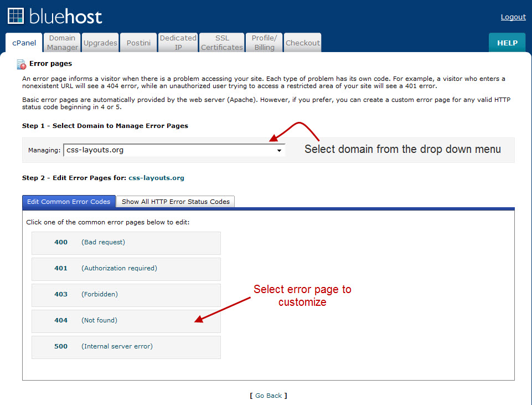Go to the Upgrades tab

[x=100, y=43]
